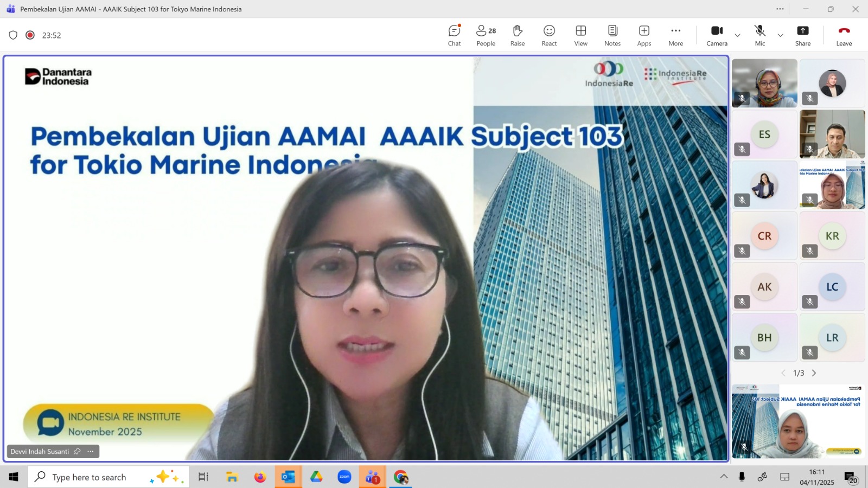This screenshot has height=488, width=868.
Task: Unmute the Mic
Action: [x=759, y=35]
